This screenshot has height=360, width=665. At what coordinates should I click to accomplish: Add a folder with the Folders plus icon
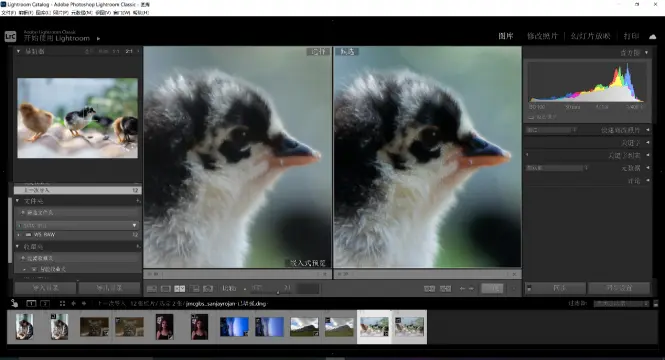(138, 201)
